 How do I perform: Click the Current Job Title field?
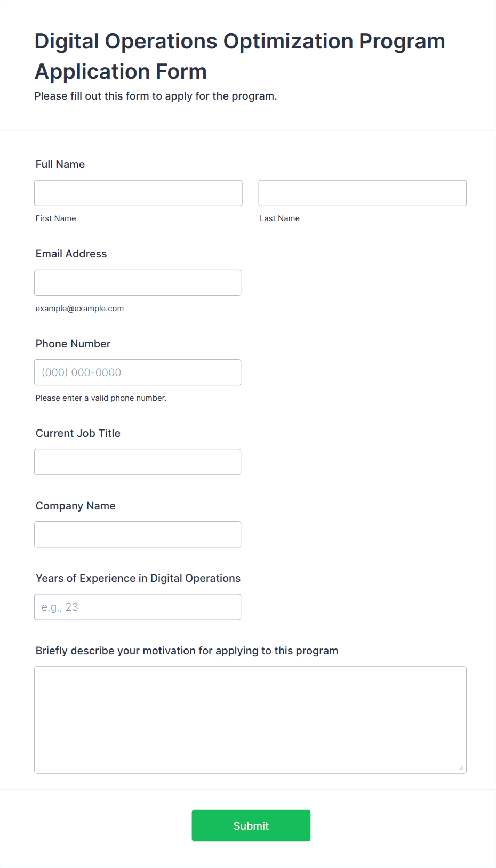click(138, 461)
